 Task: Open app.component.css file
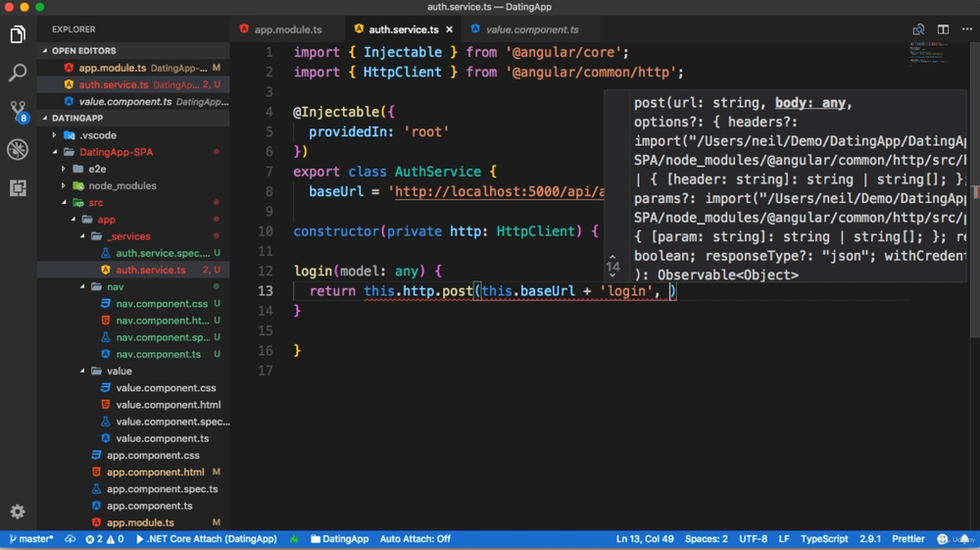133,456
